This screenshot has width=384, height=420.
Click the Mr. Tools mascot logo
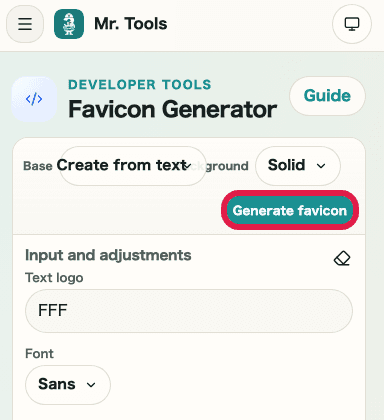(69, 24)
